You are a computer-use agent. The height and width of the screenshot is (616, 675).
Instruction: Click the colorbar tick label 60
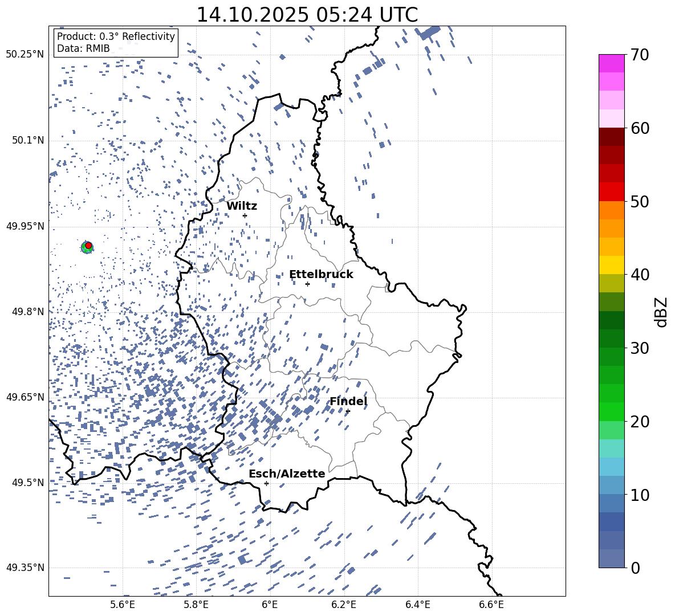[x=640, y=128]
